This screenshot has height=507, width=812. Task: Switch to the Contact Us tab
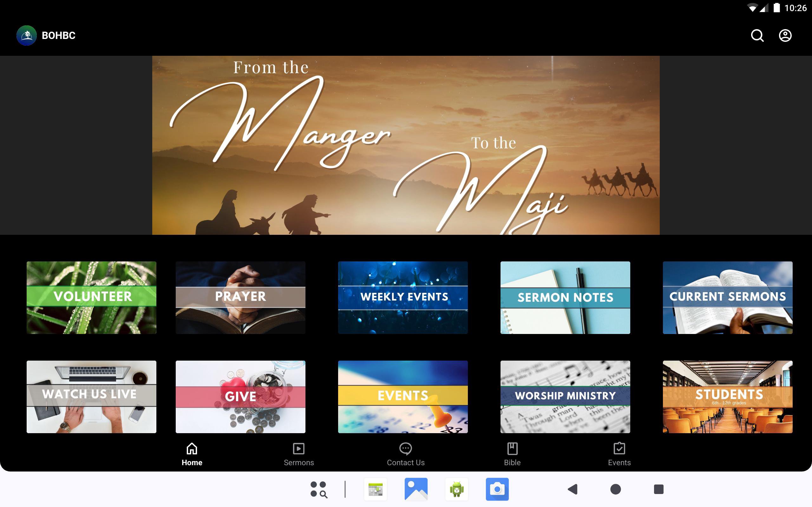click(405, 454)
